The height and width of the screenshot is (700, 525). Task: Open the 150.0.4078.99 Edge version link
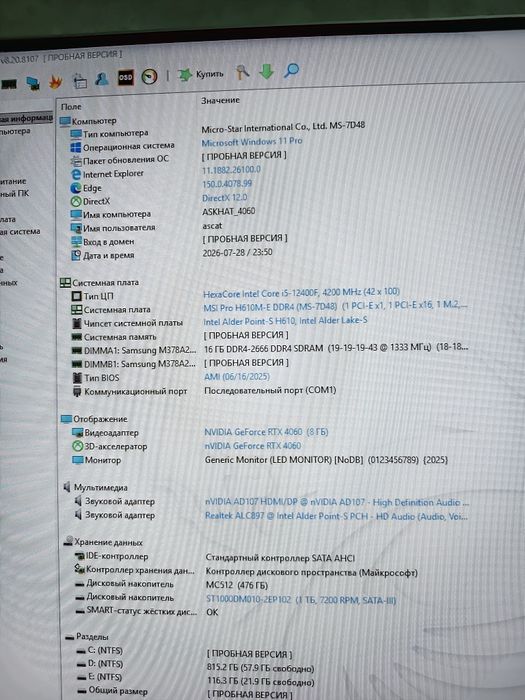[227, 184]
